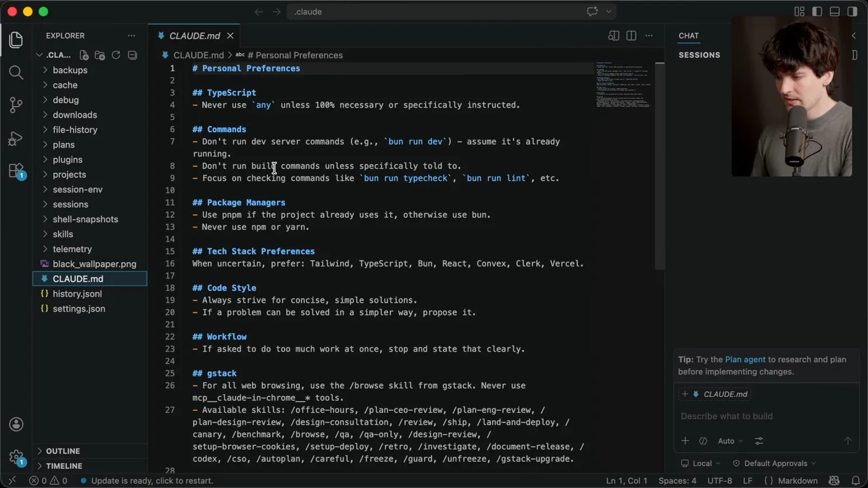Image resolution: width=868 pixels, height=488 pixels.
Task: Expand the shell-snapshots folder
Action: [90, 219]
